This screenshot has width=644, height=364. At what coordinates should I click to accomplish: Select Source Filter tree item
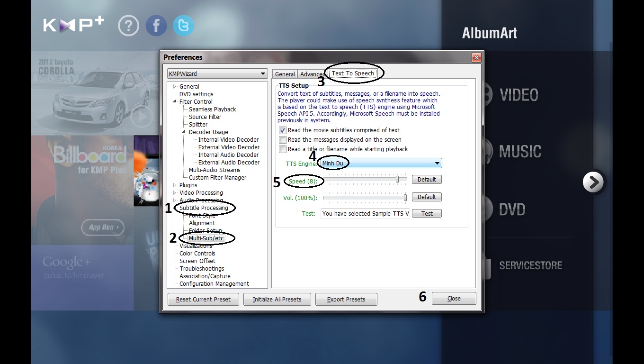coord(205,117)
